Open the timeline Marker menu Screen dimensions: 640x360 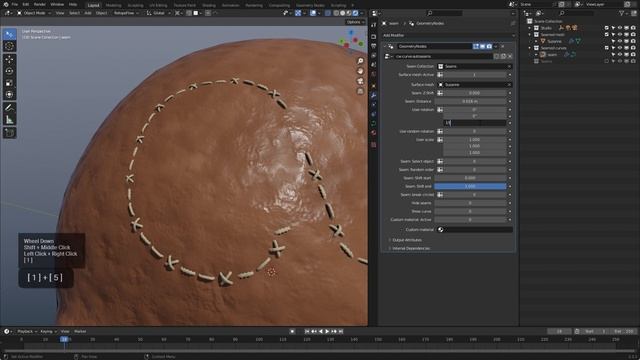pyautogui.click(x=80, y=331)
